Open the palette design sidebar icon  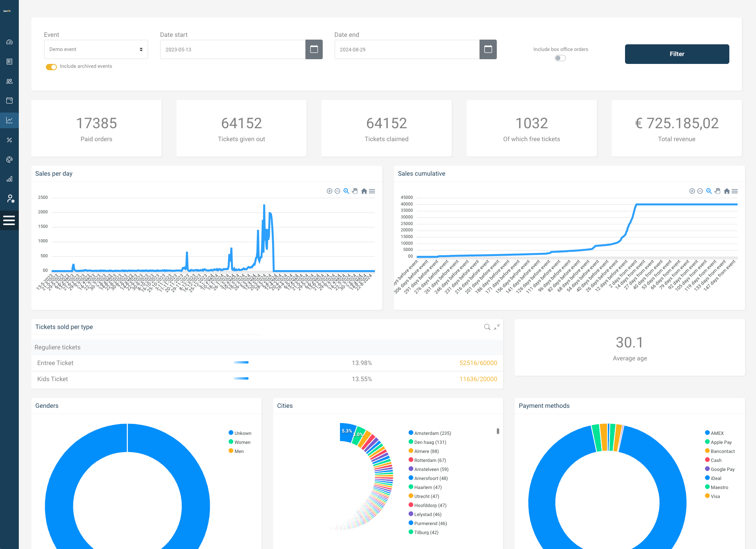(x=9, y=160)
